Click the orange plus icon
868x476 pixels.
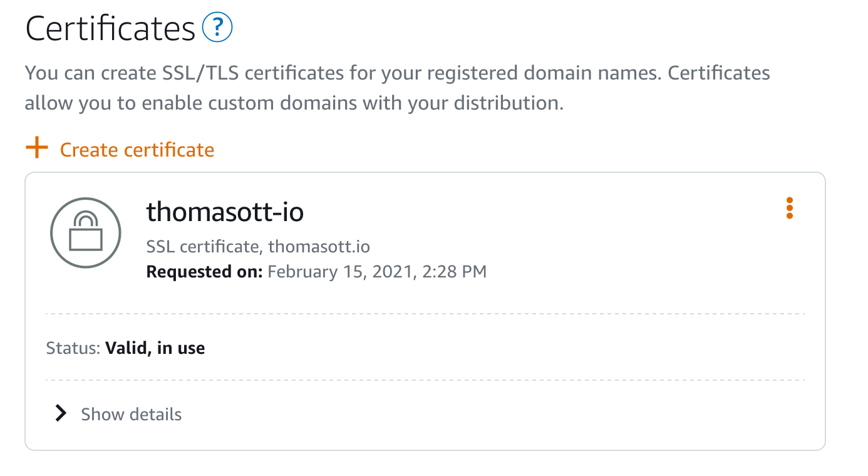(x=37, y=148)
